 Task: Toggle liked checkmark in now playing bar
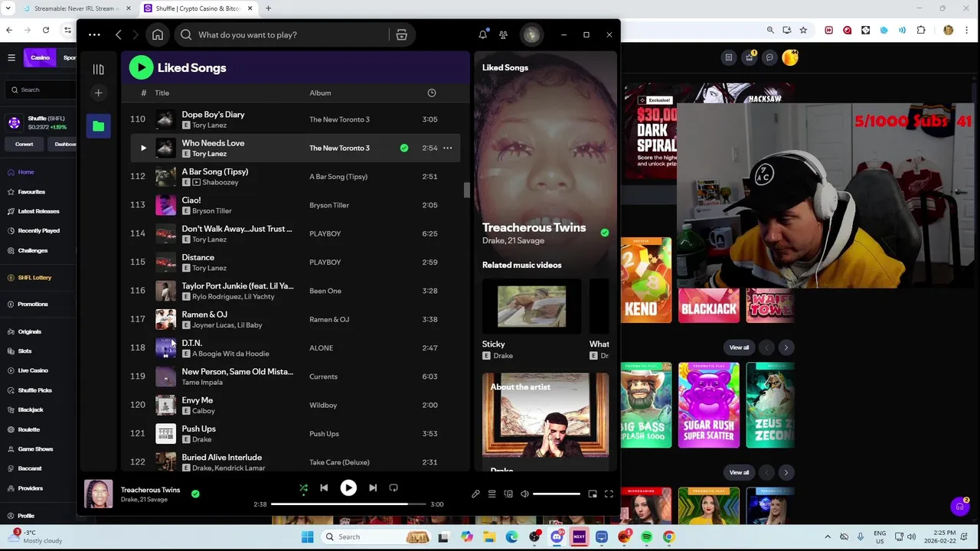(195, 494)
